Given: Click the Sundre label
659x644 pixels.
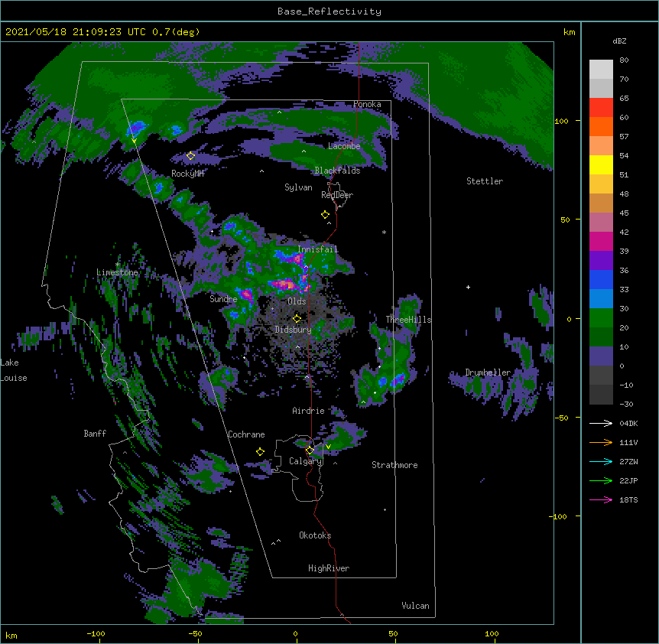Looking at the screenshot, I should point(223,299).
